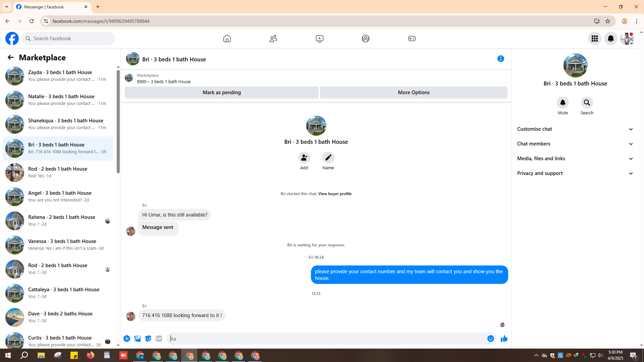
Task: Click the chat list vertical scrollbar
Action: click(x=118, y=122)
